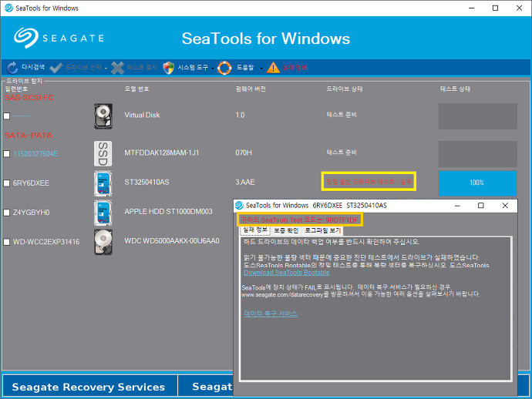Close the failure info popup window

[505, 206]
